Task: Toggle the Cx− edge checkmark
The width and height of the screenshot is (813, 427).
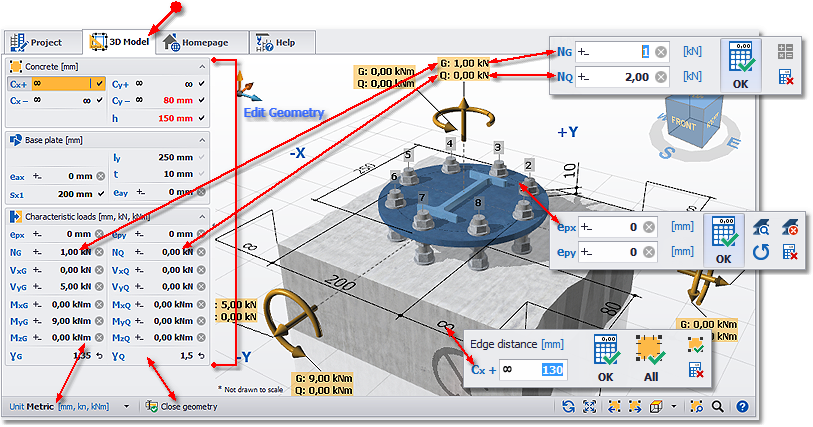Action: click(x=100, y=101)
